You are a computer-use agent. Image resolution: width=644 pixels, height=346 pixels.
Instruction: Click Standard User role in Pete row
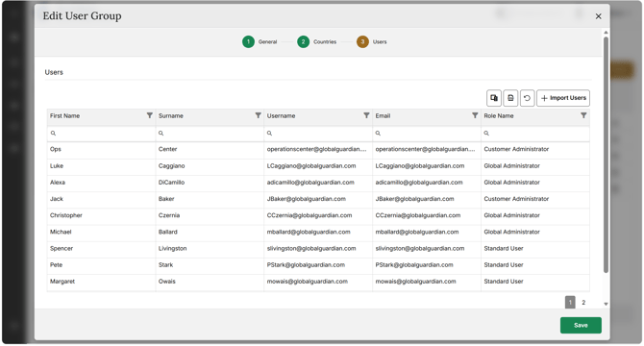(504, 264)
